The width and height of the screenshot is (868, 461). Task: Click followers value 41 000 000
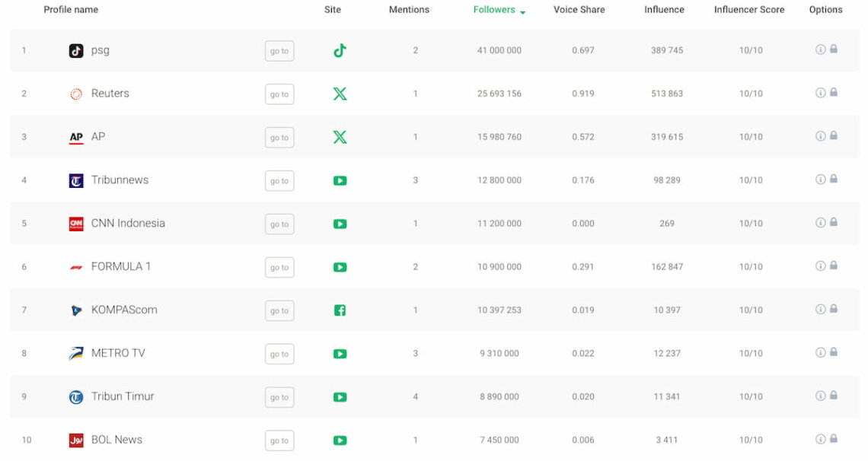pyautogui.click(x=499, y=50)
